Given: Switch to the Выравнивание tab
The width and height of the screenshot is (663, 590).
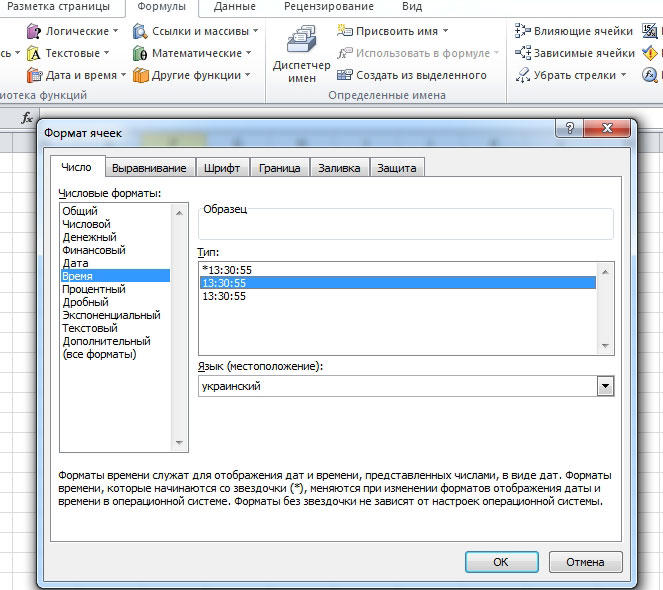Looking at the screenshot, I should coord(149,168).
